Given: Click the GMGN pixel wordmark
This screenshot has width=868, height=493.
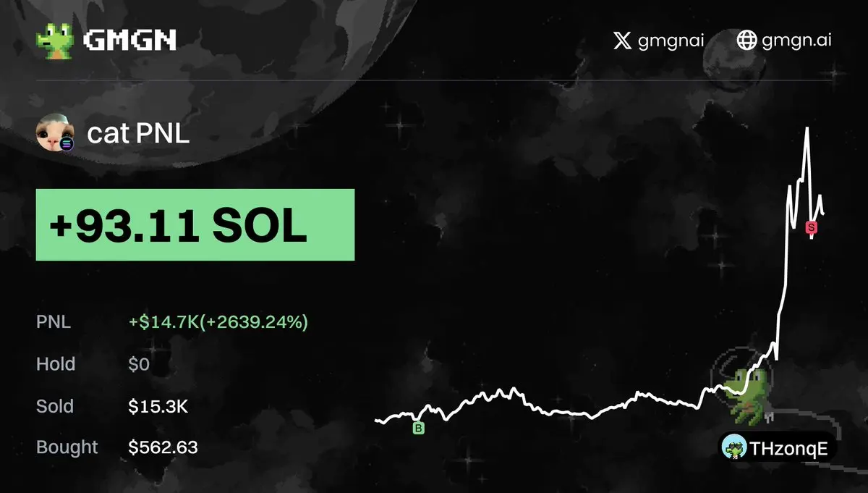Looking at the screenshot, I should 129,40.
